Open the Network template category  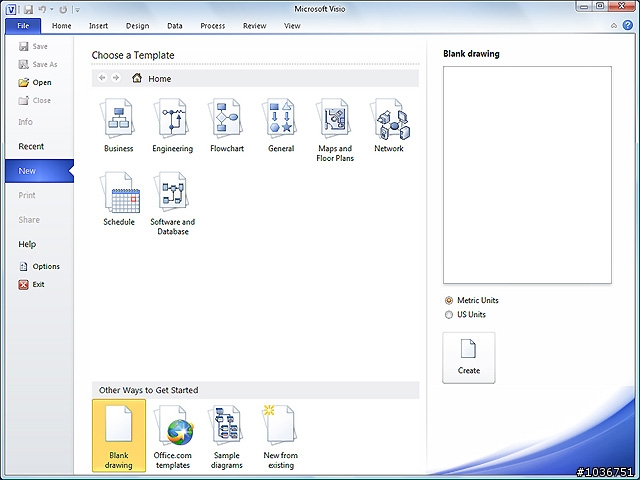389,126
